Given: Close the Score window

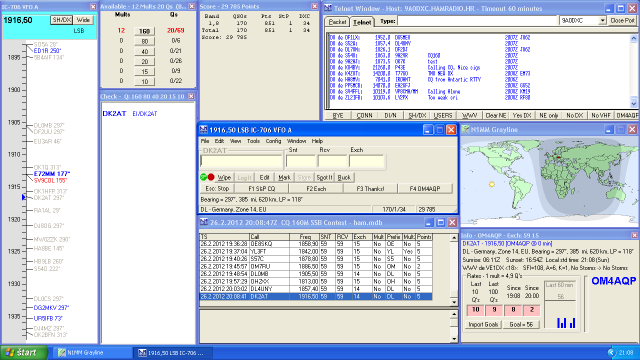Looking at the screenshot, I should [x=314, y=7].
